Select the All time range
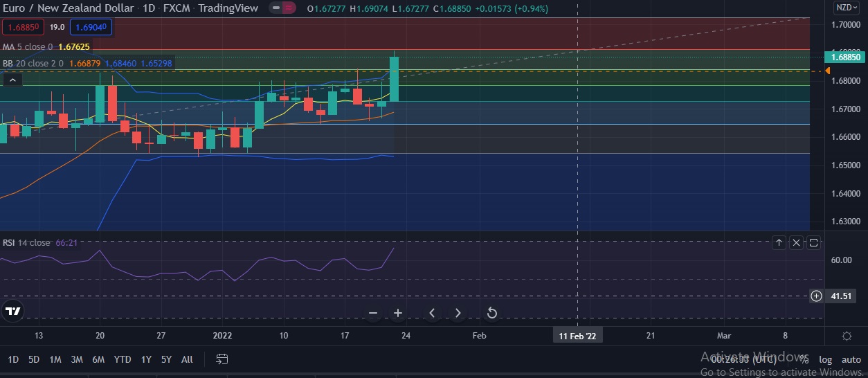Screen dimensions: 868x378 [187, 359]
